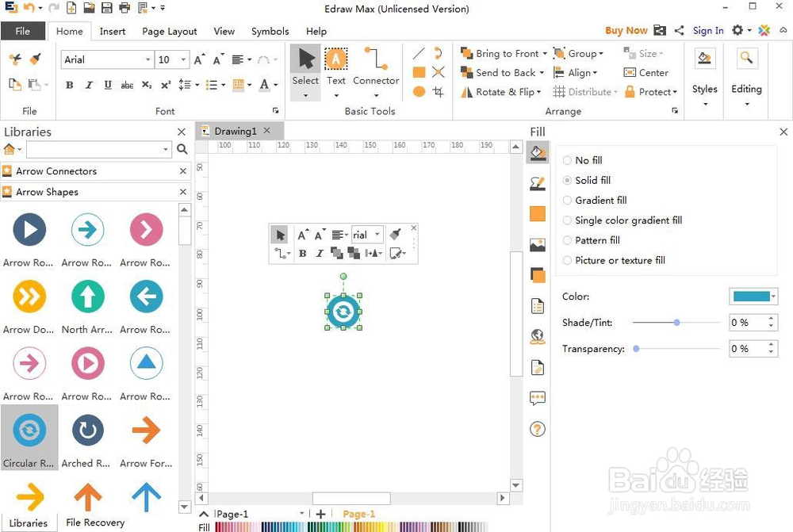Select the crop tool
Image resolution: width=793 pixels, height=532 pixels.
(x=439, y=91)
